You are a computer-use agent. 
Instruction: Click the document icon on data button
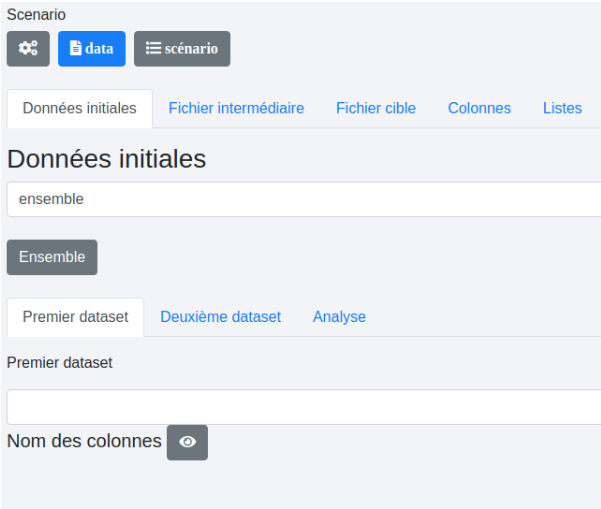click(x=76, y=48)
